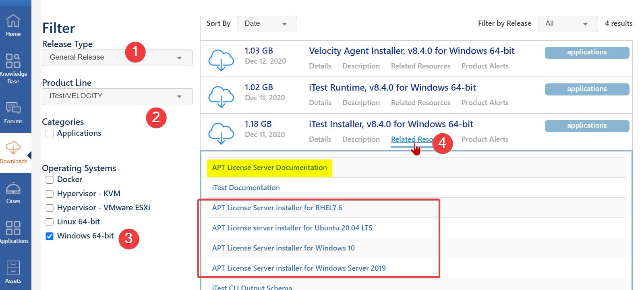Click the 4 results count

coord(619,23)
